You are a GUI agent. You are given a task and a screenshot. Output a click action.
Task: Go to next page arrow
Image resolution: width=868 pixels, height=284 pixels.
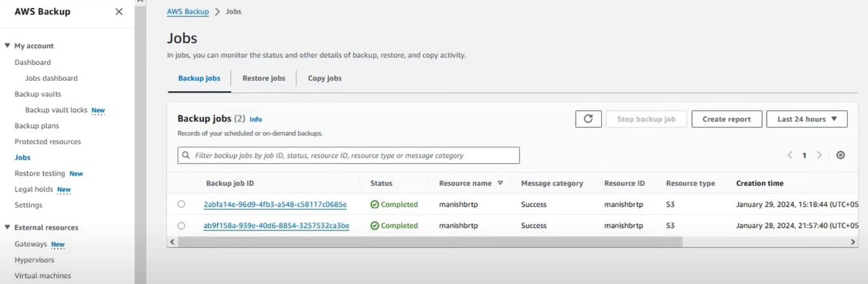pos(819,155)
